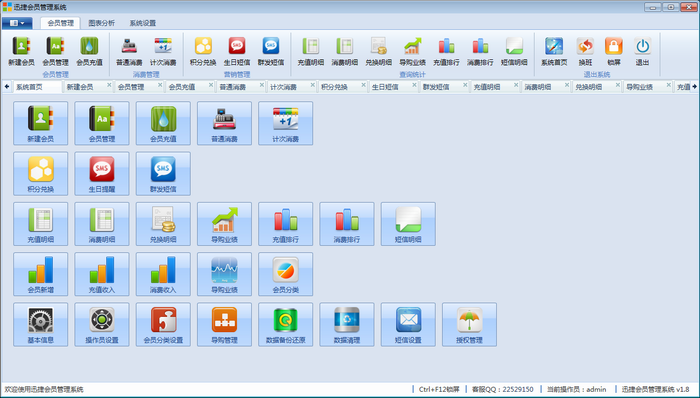Open the 短信设置 envelope tile
This screenshot has width=700, height=398.
pos(408,324)
